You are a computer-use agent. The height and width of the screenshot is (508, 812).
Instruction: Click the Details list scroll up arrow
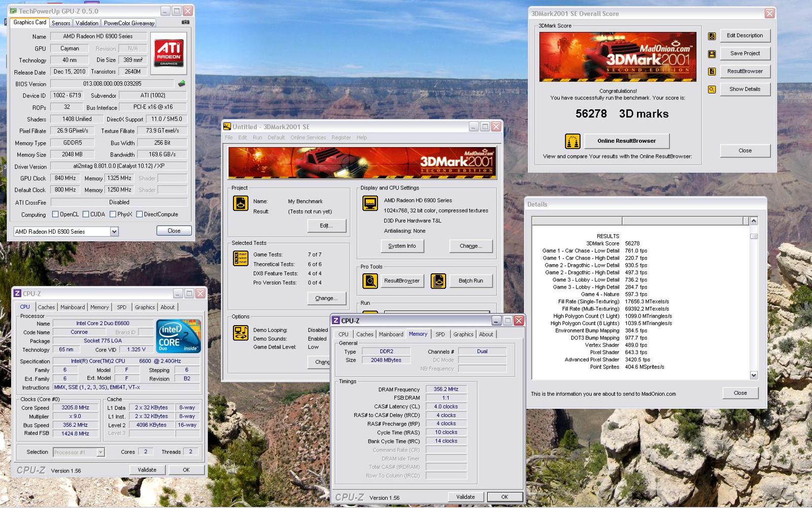[754, 220]
